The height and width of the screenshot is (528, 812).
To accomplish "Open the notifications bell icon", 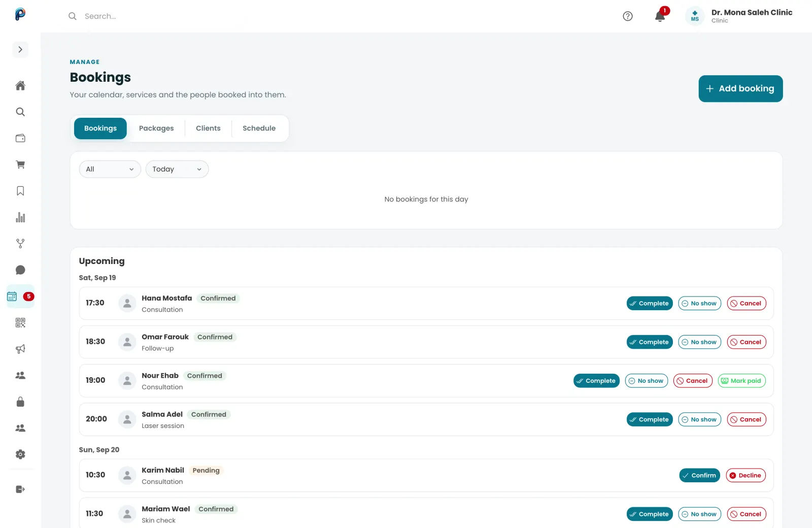I will click(660, 16).
